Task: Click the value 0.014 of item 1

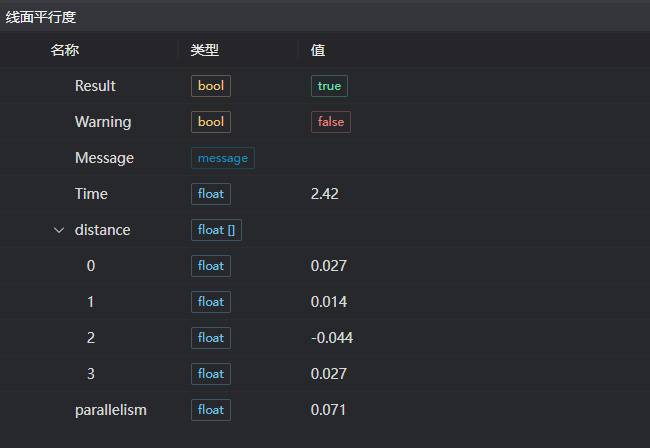Action: tap(329, 302)
